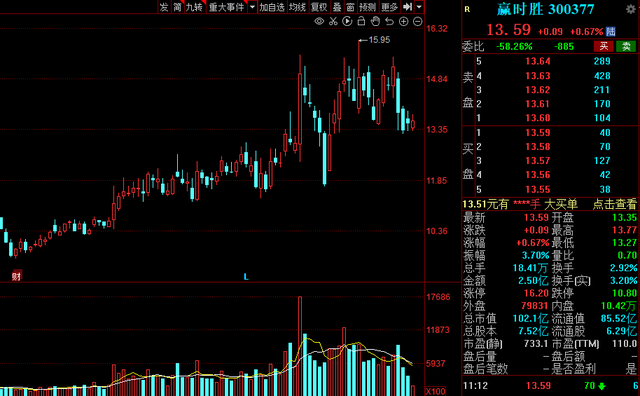The height and width of the screenshot is (396, 640).
Task: Toggle the 九转 indicator
Action: click(x=194, y=7)
